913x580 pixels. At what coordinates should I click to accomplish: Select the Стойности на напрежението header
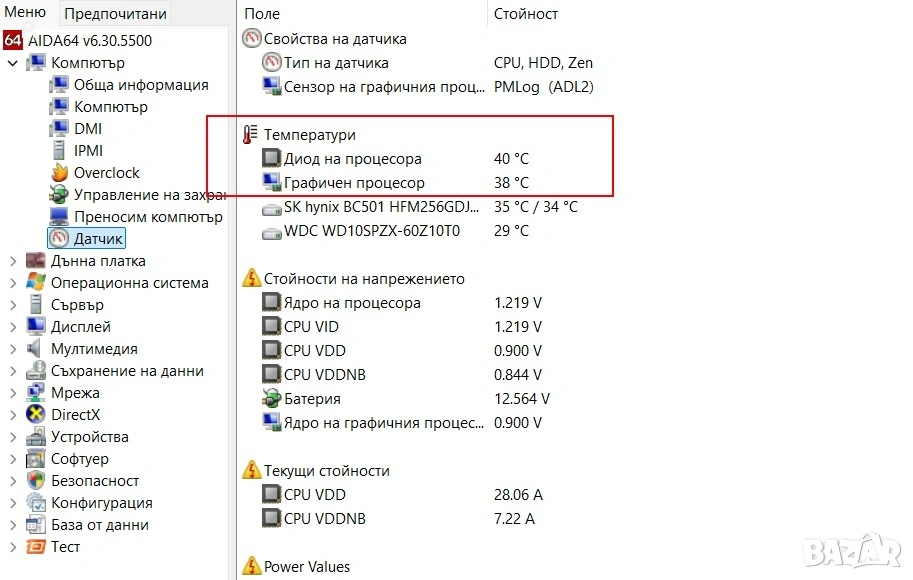[354, 278]
